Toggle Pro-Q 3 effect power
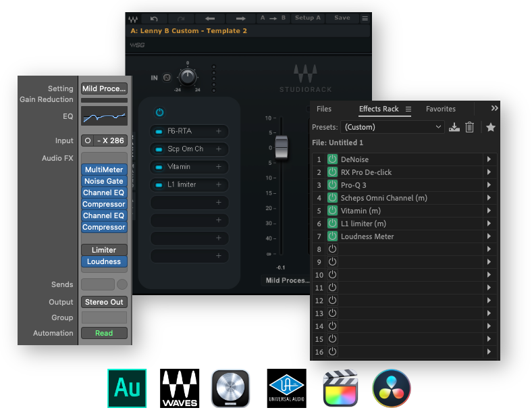 (x=332, y=185)
